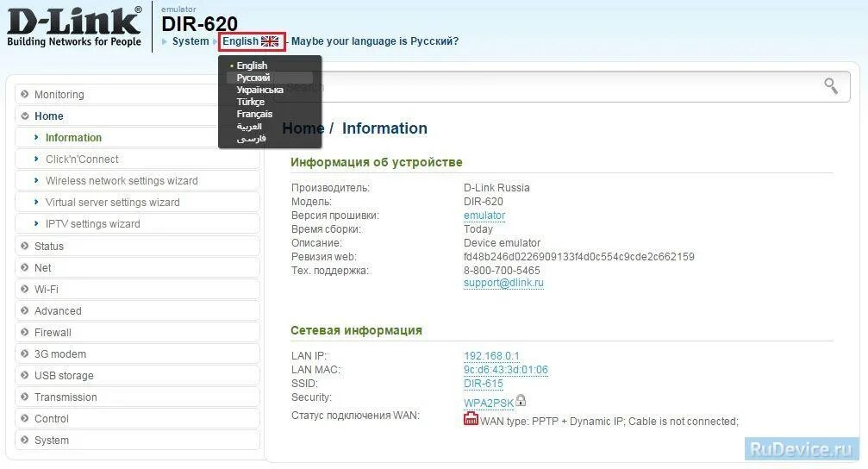Click the search magnifier icon
Viewport: 868px width, 469px height.
pyautogui.click(x=831, y=86)
